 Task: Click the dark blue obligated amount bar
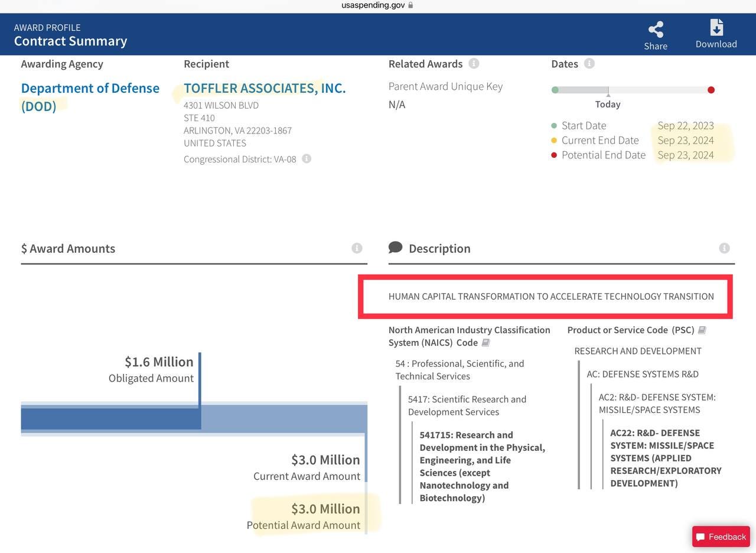pos(110,418)
